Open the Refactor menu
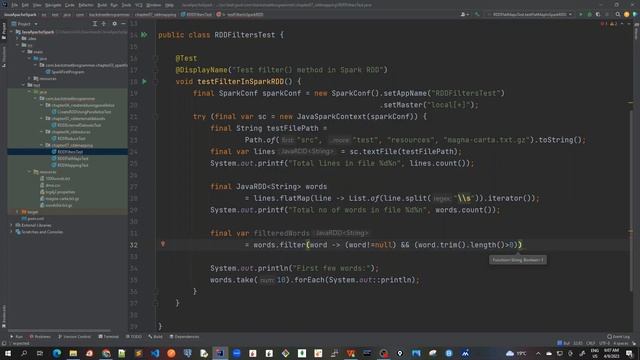Image resolution: width=640 pixels, height=360 pixels. click(86, 5)
